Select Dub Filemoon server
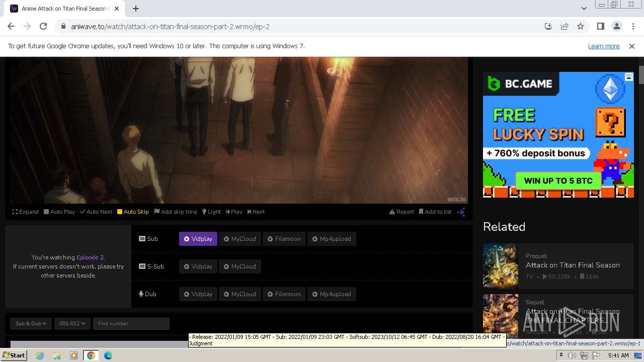644x362 pixels. 284,294
